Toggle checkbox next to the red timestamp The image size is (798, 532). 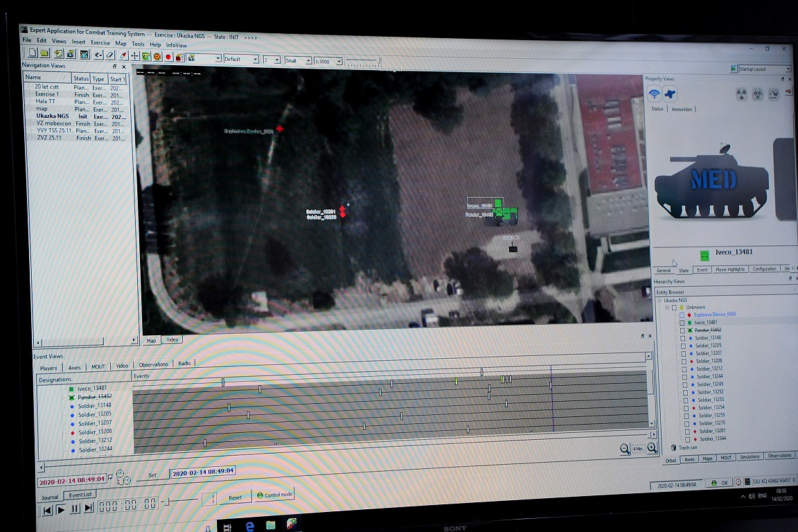pyautogui.click(x=110, y=478)
